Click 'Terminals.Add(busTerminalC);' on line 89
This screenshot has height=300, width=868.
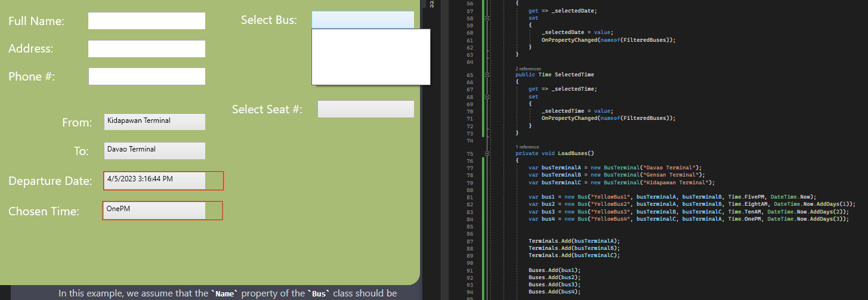[574, 255]
